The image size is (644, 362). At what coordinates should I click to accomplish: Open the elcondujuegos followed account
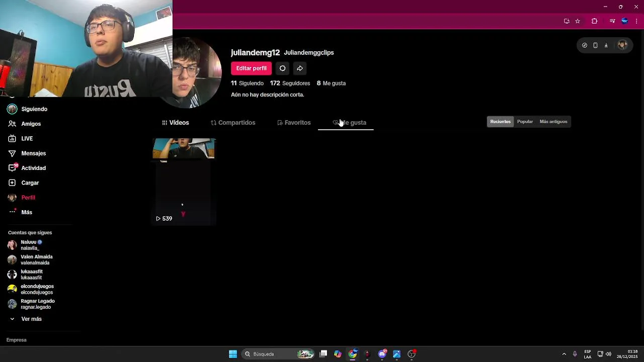pos(30,289)
